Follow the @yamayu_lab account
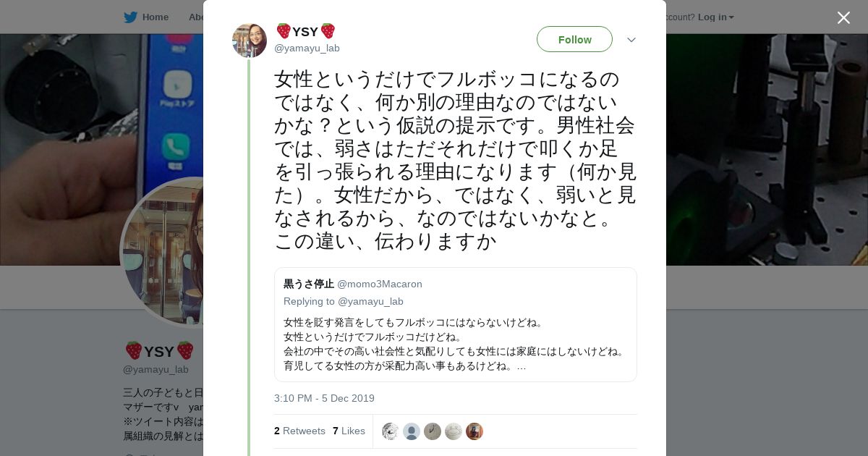868x456 pixels. (574, 39)
